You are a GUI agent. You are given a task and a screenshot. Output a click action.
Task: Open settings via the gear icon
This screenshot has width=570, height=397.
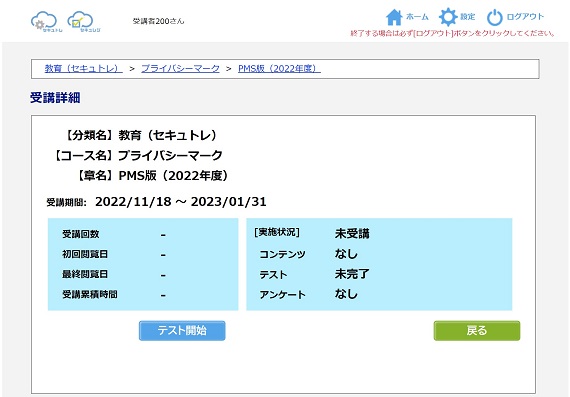[x=448, y=17]
